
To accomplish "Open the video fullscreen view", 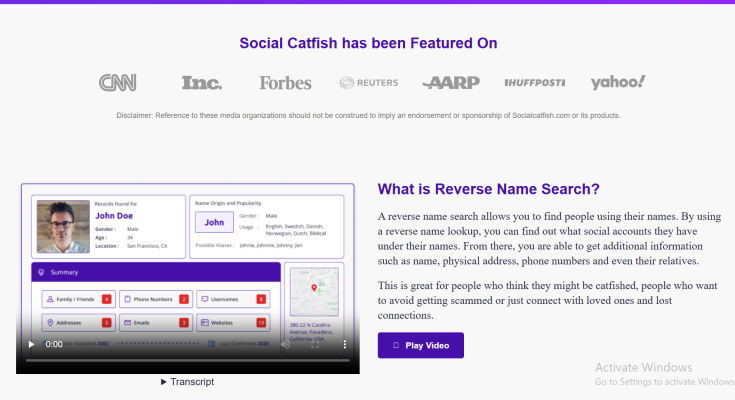I will pyautogui.click(x=315, y=344).
